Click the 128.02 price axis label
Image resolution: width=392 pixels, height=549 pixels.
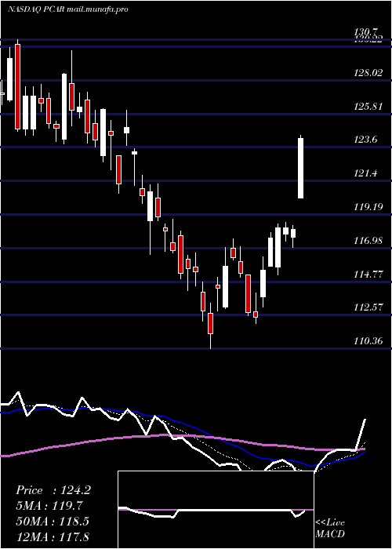click(368, 73)
